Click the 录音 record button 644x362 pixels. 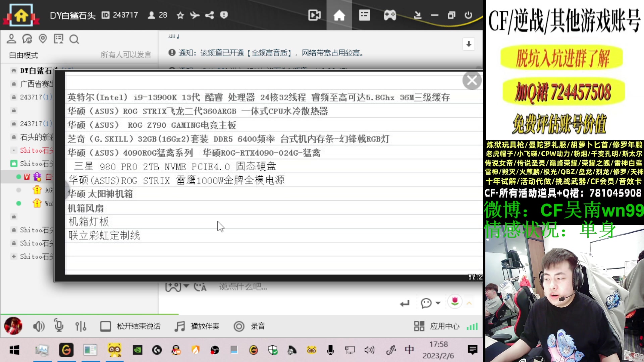point(249,326)
